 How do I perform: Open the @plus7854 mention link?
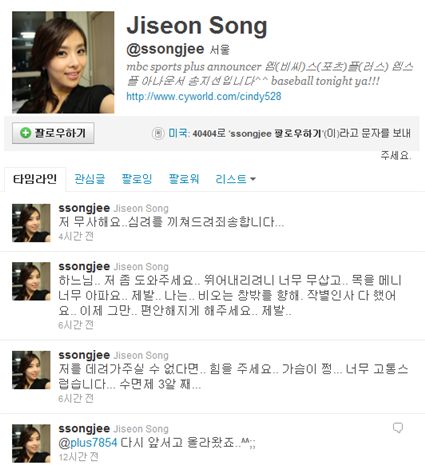88,443
